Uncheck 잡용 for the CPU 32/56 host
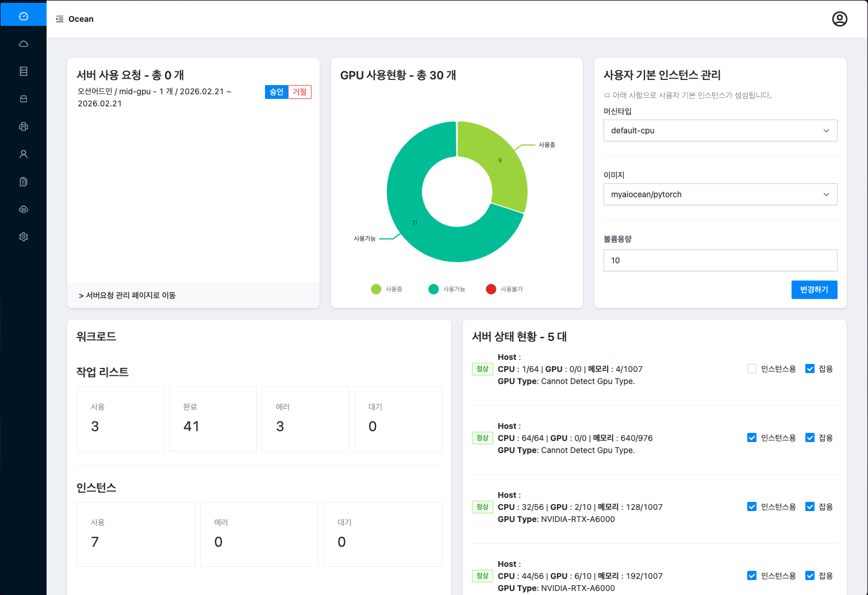This screenshot has width=868, height=595. 810,506
